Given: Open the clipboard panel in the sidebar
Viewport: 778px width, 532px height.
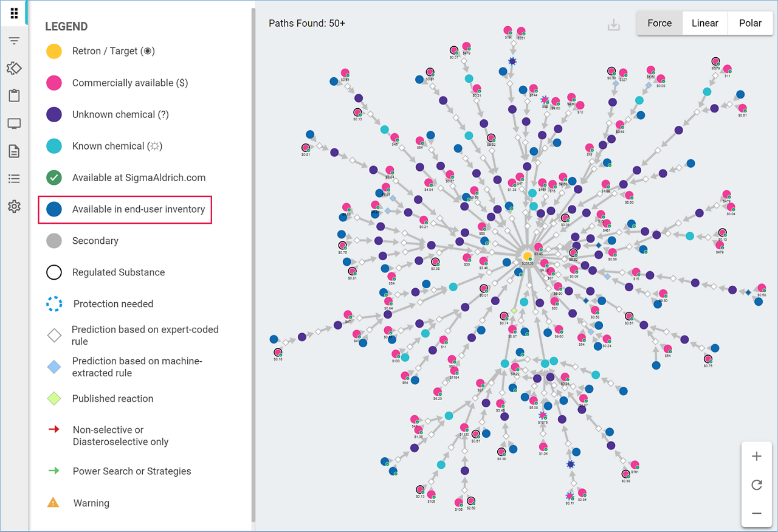Looking at the screenshot, I should click(x=14, y=95).
